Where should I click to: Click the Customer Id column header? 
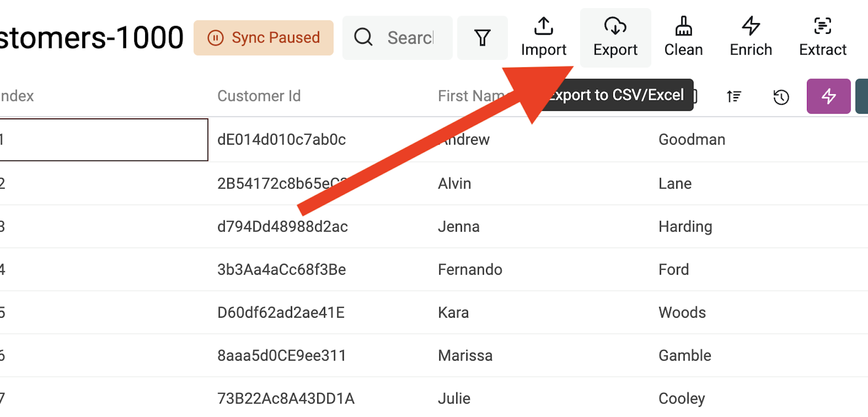click(259, 96)
